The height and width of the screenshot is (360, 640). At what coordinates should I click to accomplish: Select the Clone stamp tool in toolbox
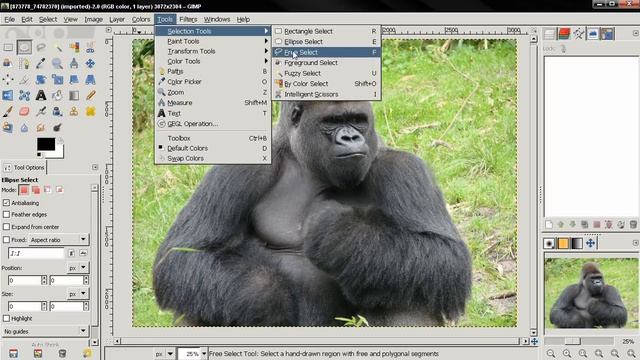(x=74, y=111)
